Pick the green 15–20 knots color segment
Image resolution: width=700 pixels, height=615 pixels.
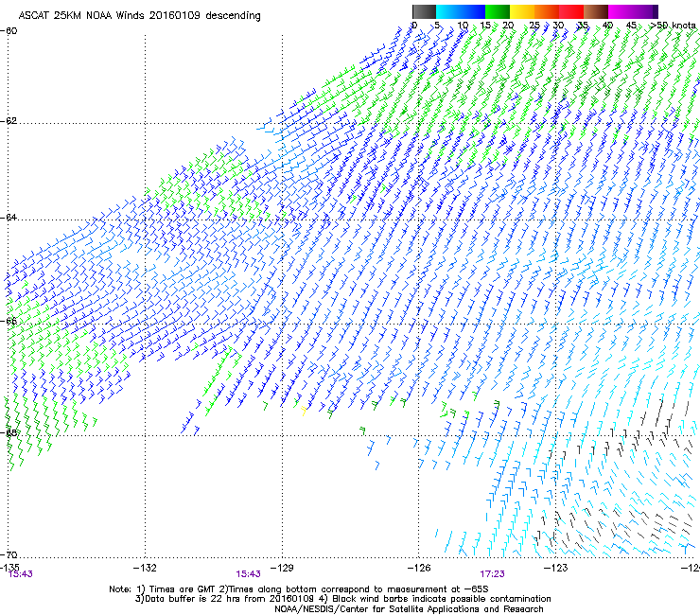point(498,11)
